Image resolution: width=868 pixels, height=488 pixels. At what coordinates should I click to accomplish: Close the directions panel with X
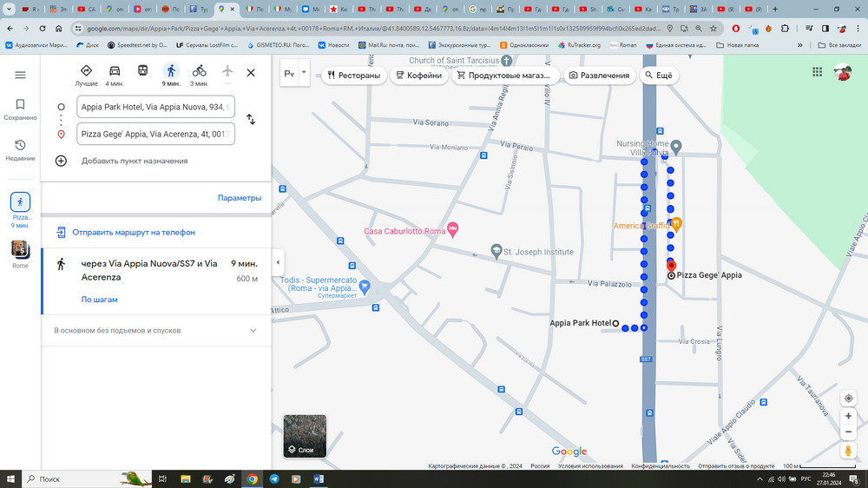251,73
